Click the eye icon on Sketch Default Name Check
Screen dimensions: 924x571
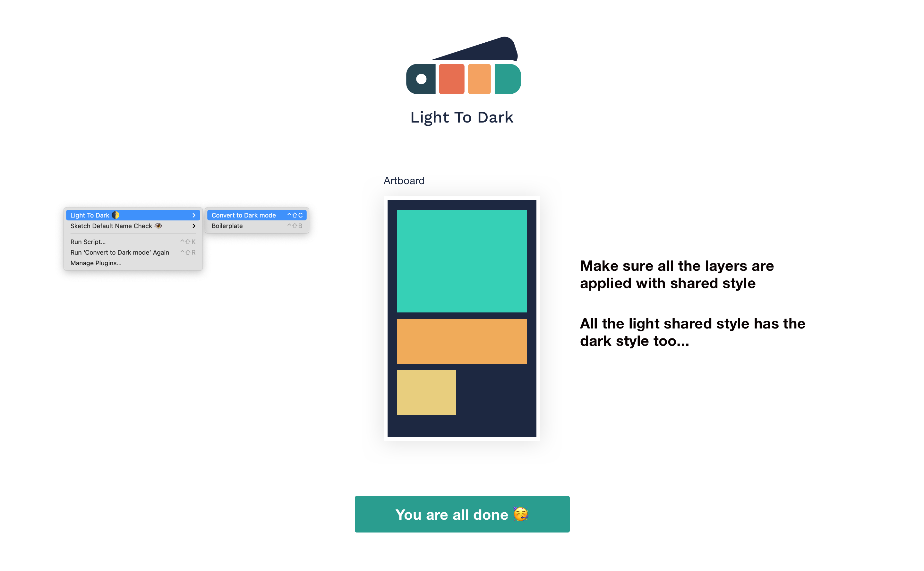click(x=158, y=226)
